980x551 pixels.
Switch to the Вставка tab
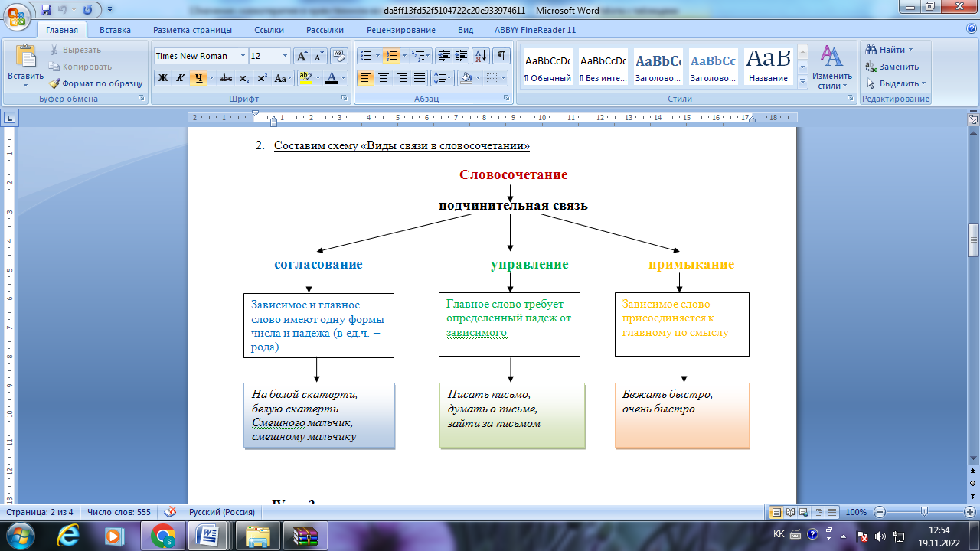pos(115,30)
